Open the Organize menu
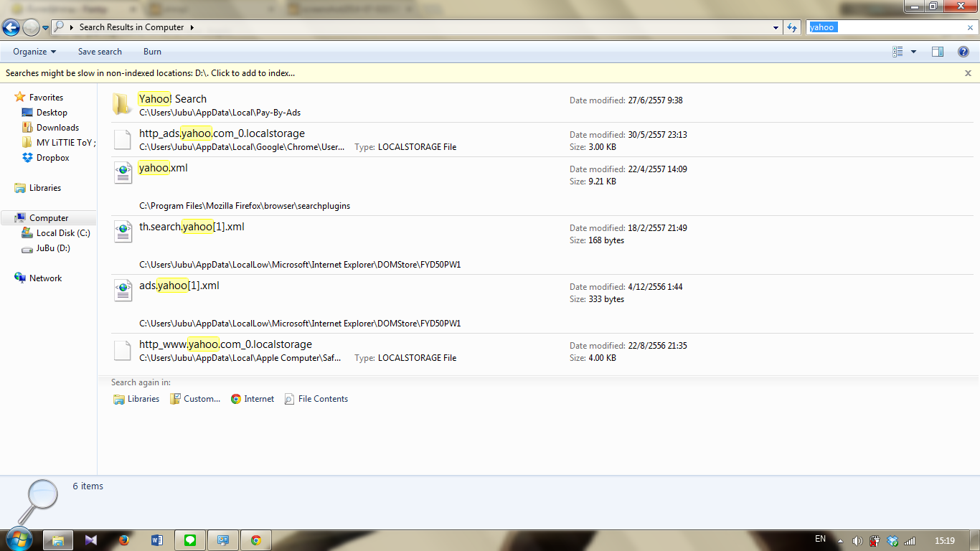 pos(34,52)
